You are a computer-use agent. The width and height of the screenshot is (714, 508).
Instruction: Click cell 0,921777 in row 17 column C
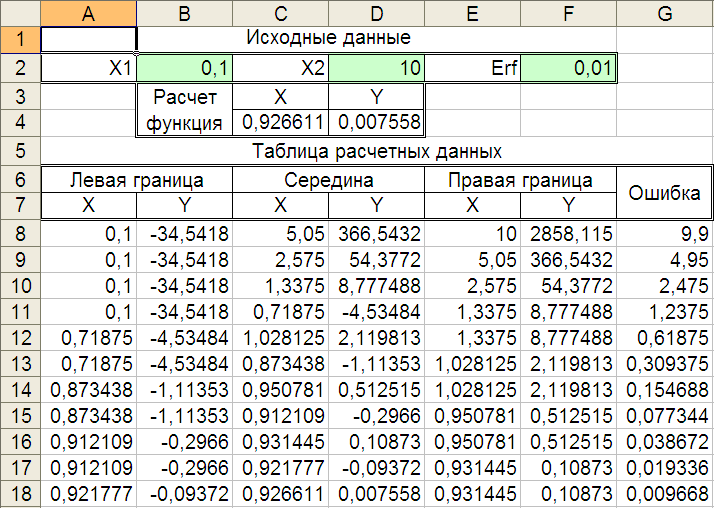[280, 467]
